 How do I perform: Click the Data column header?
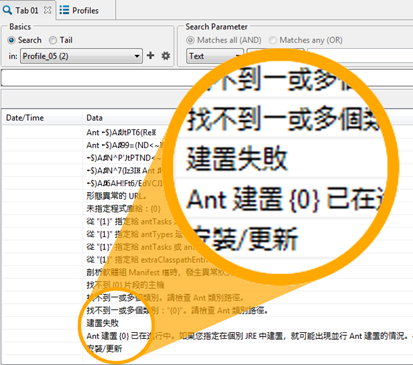94,118
